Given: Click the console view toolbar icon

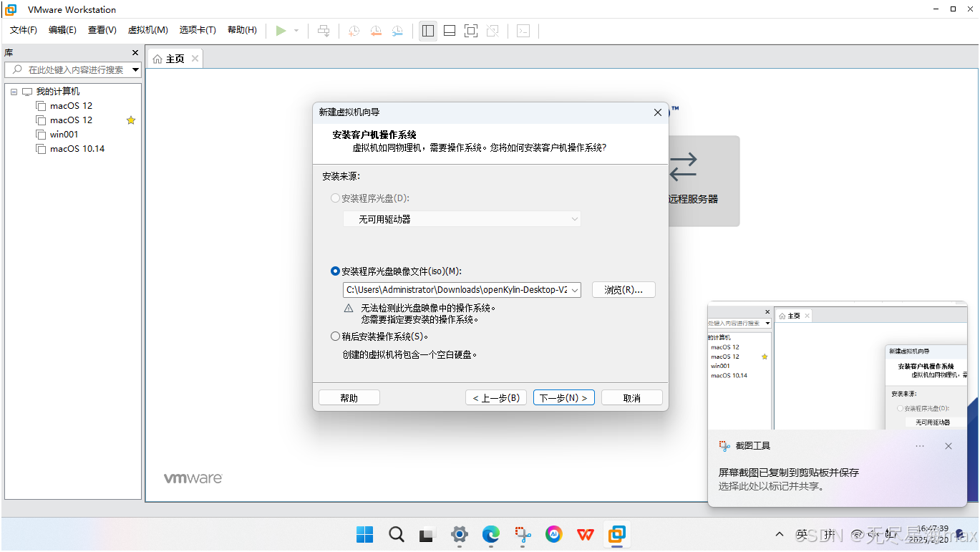Looking at the screenshot, I should tap(523, 31).
